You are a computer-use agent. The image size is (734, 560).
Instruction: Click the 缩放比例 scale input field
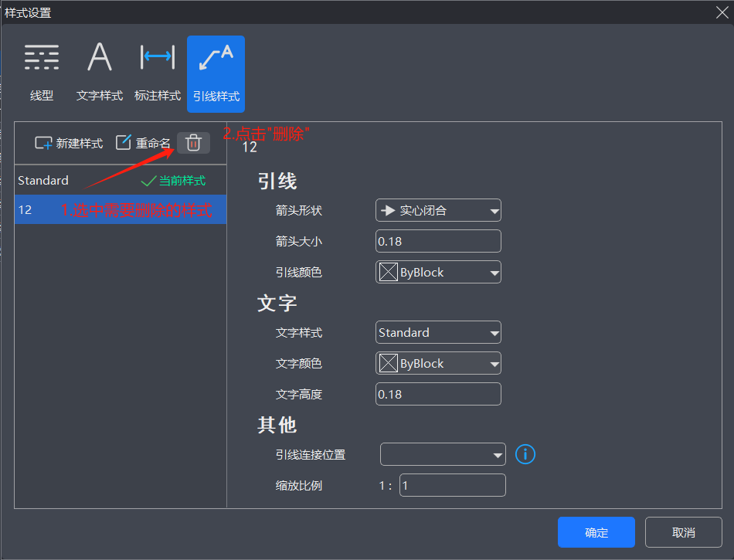[452, 485]
